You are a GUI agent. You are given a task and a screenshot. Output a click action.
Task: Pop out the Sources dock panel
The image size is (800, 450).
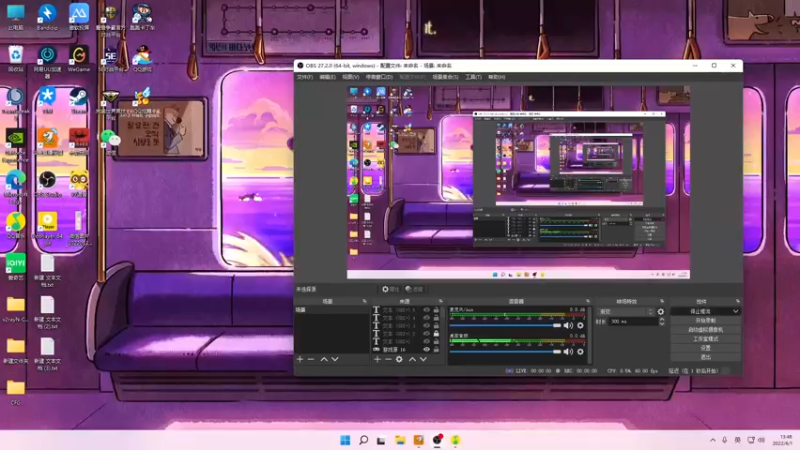click(441, 301)
